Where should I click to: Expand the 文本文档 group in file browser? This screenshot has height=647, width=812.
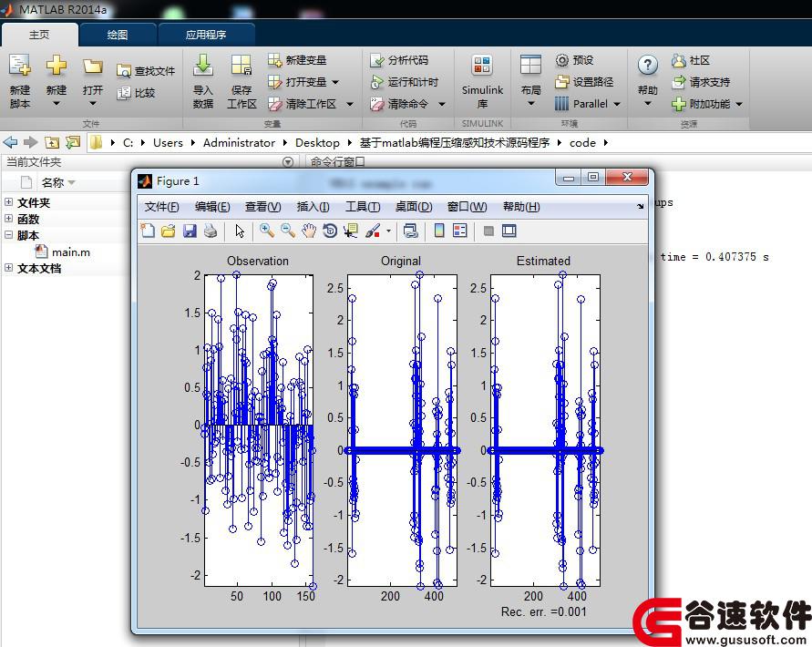tap(9, 268)
